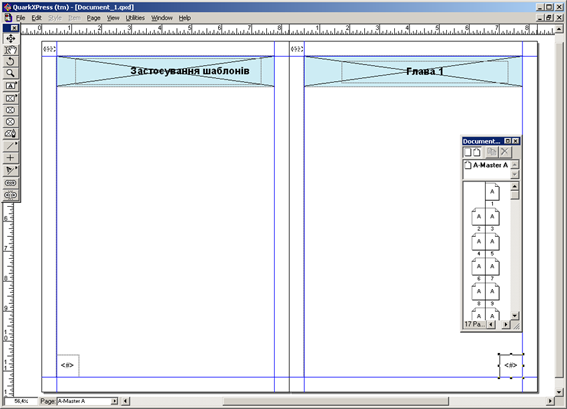567x409 pixels.
Task: Click the main horizontal scrollbar left arrow
Action: (125, 401)
